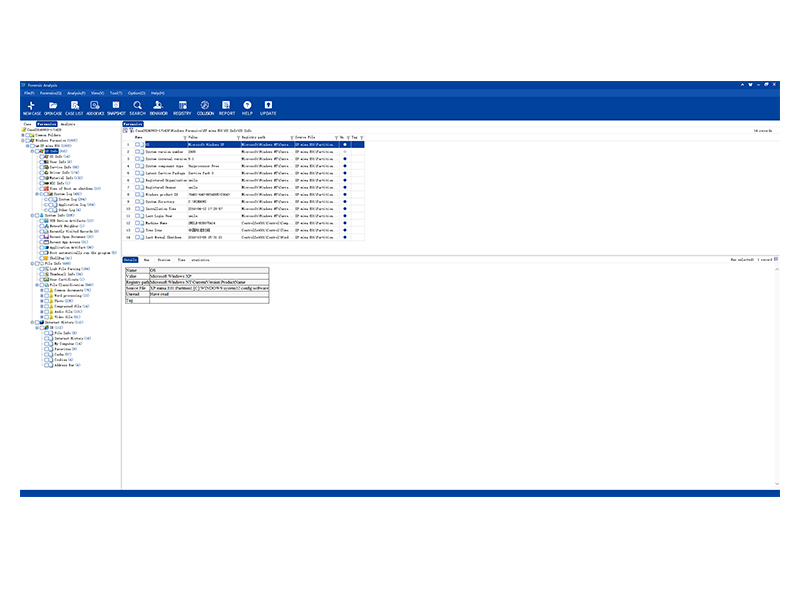Select the Windows product ID row
This screenshot has height=600, width=800.
245,195
